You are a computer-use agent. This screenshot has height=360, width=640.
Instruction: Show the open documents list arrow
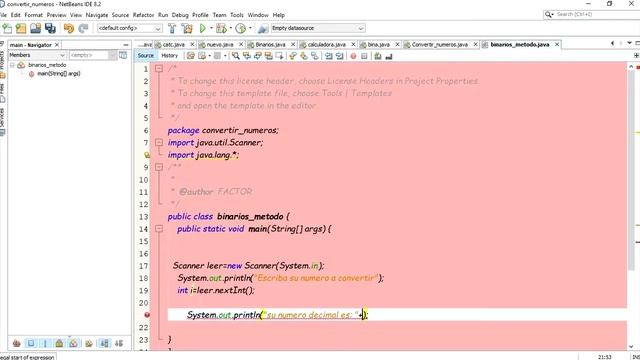pos(629,43)
